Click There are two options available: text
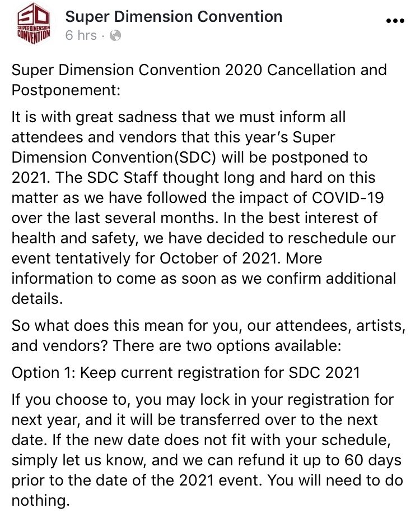Viewport: 420px width, 513px height. tap(227, 346)
